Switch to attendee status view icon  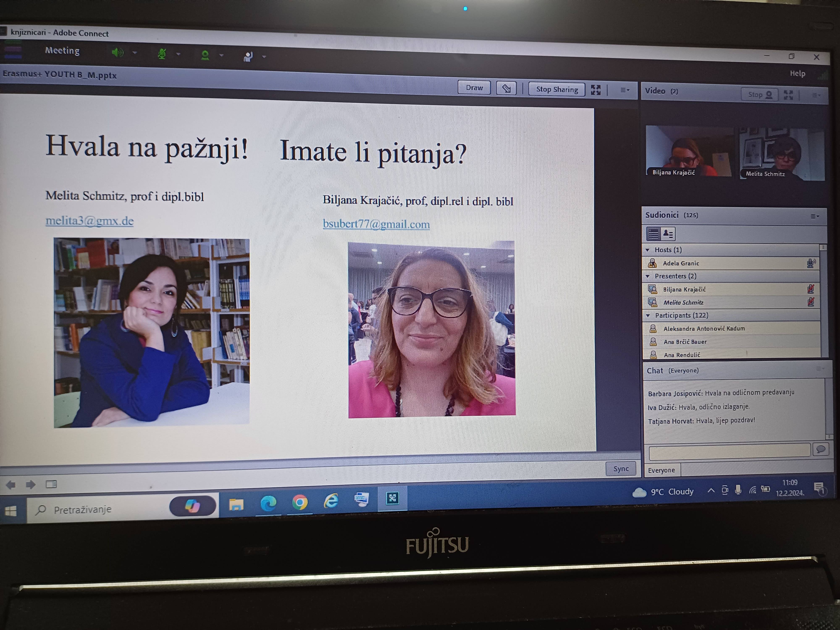tap(668, 234)
